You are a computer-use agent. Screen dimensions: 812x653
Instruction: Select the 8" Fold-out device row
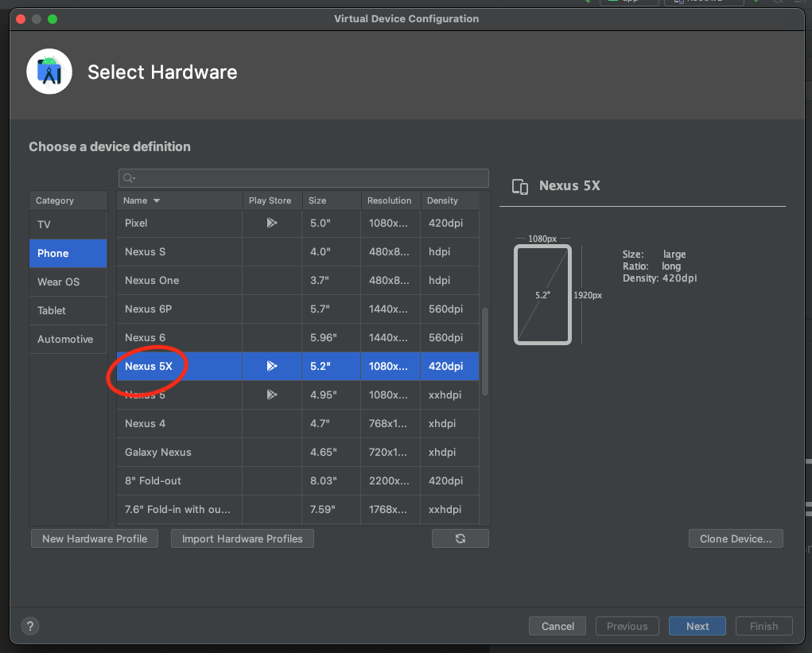point(297,480)
